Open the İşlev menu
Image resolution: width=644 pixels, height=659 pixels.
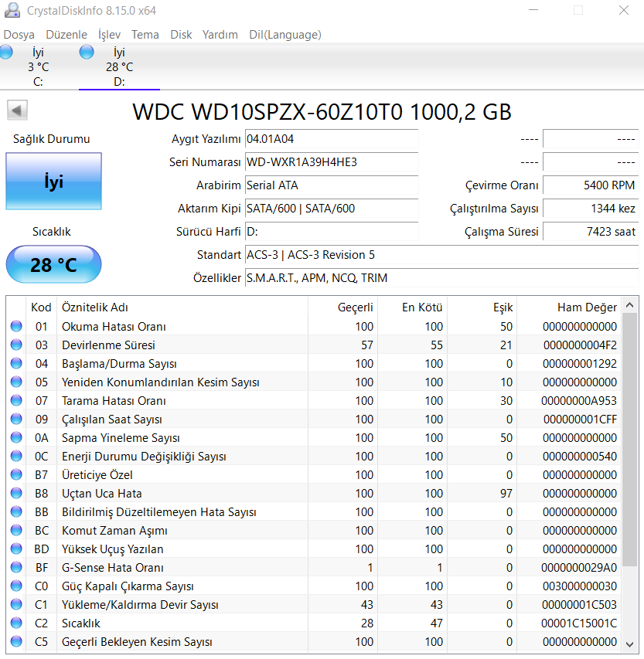click(x=109, y=35)
